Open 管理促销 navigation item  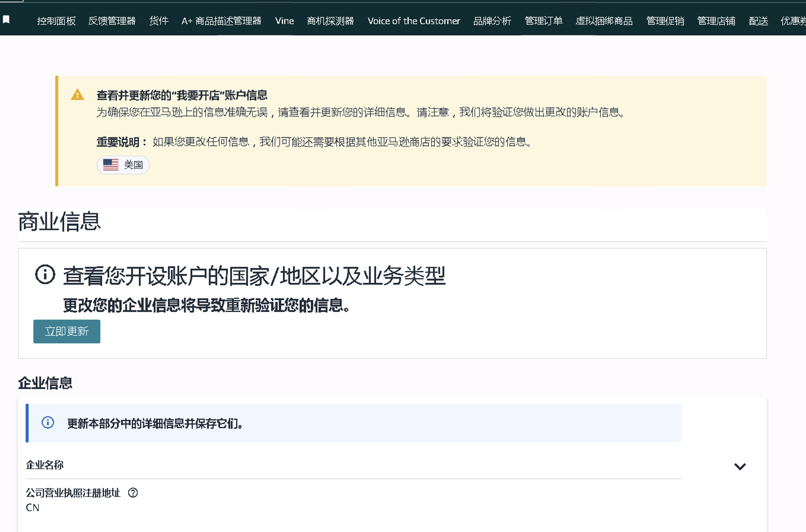665,21
